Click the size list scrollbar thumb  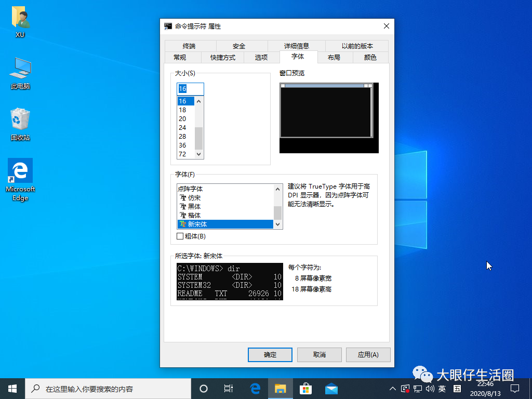click(199, 138)
